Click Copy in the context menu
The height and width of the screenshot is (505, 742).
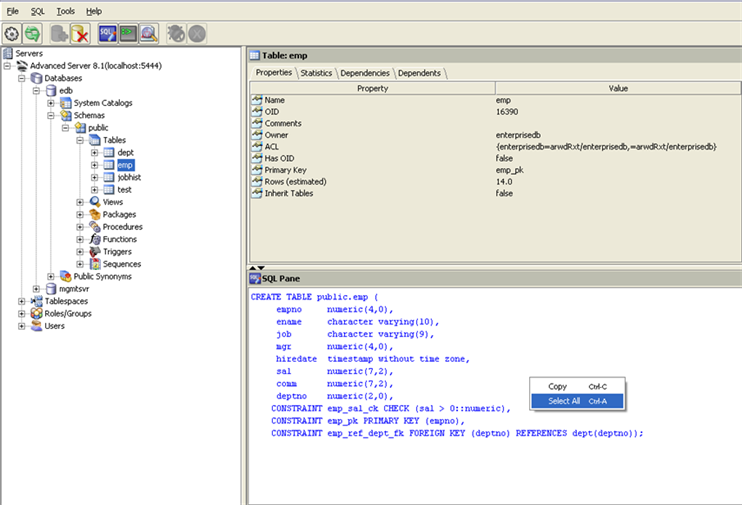click(x=557, y=386)
